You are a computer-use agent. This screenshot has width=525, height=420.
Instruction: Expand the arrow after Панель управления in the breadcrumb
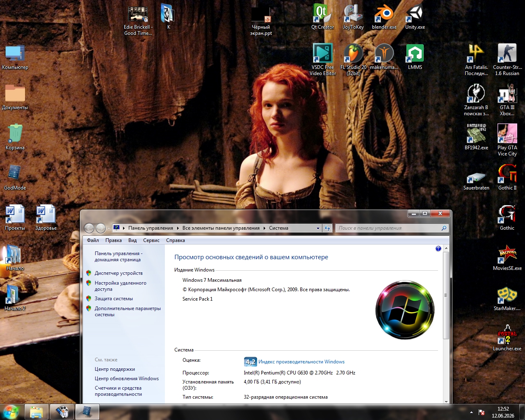tap(178, 228)
